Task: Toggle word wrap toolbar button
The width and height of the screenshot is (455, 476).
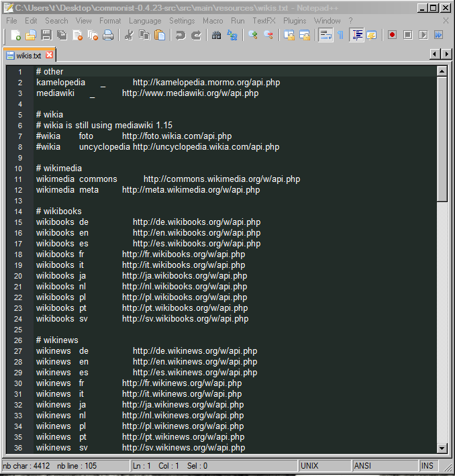Action: pos(325,36)
